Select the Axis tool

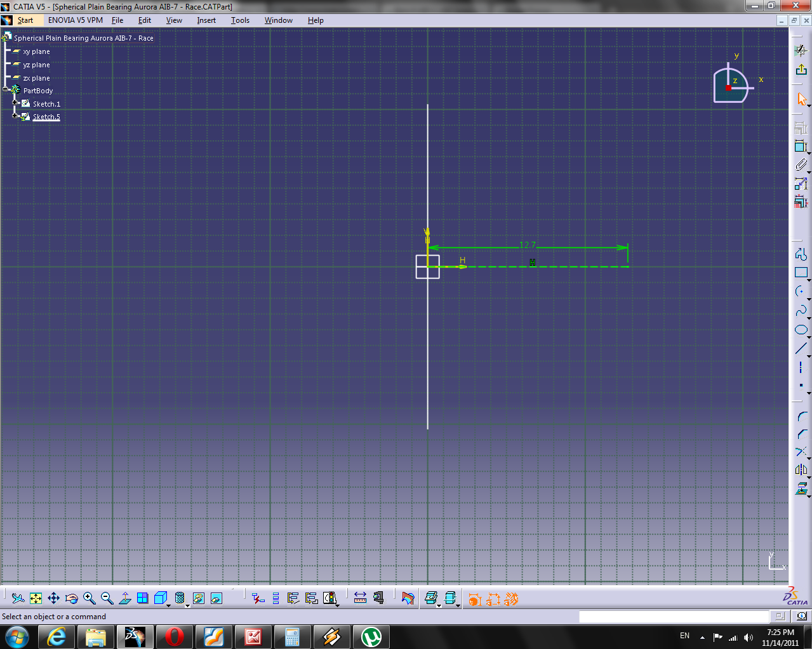click(801, 367)
